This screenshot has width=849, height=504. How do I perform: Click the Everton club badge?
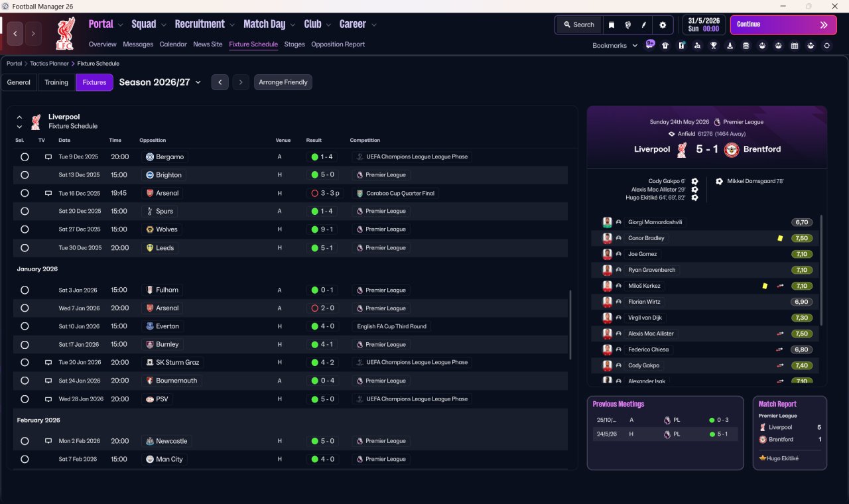coord(150,326)
